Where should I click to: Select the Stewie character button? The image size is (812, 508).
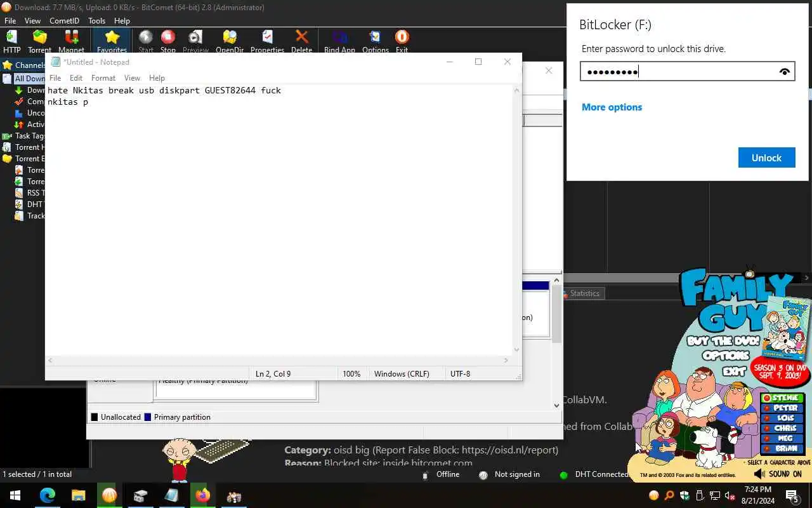click(x=782, y=398)
